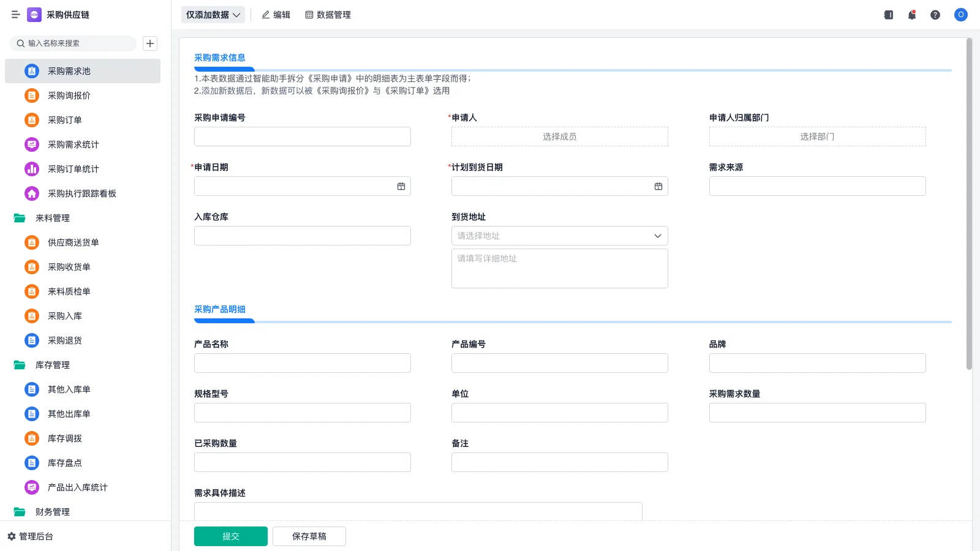Image resolution: width=980 pixels, height=551 pixels.
Task: Expand the 财务管理 folder
Action: 20,512
